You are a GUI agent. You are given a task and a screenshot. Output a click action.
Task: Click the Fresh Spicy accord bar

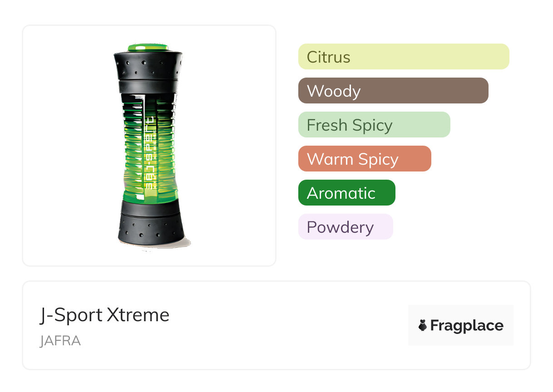pos(374,125)
